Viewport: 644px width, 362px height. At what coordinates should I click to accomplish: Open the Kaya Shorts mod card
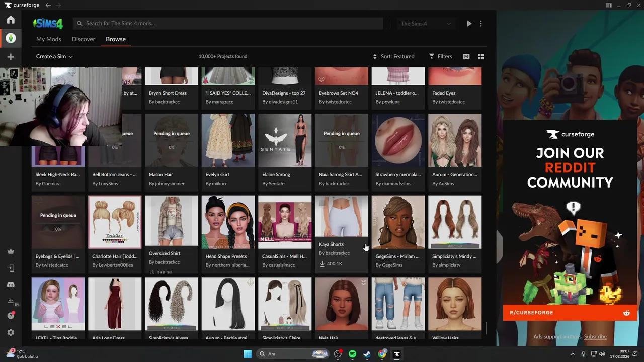(342, 233)
